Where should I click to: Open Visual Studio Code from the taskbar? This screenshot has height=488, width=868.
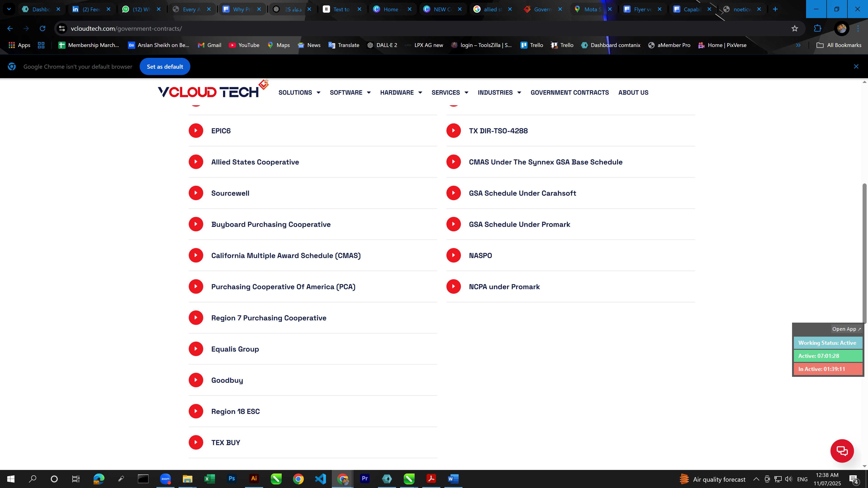tap(321, 479)
